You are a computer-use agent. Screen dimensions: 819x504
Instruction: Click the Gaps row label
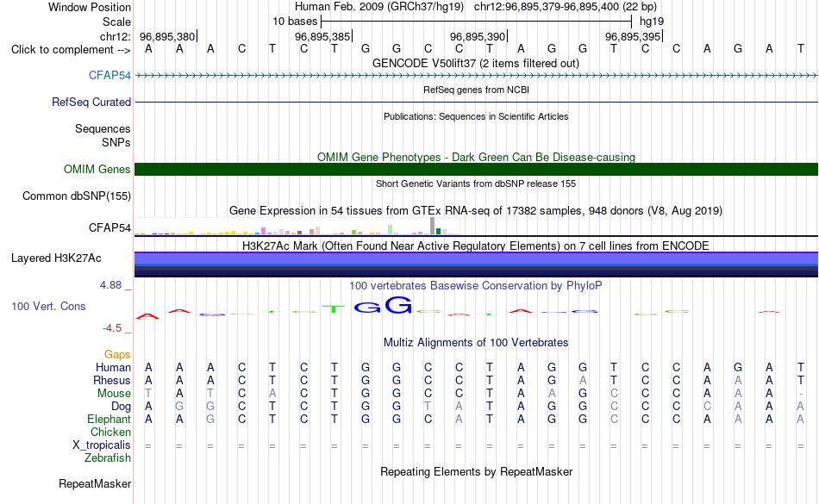click(117, 355)
